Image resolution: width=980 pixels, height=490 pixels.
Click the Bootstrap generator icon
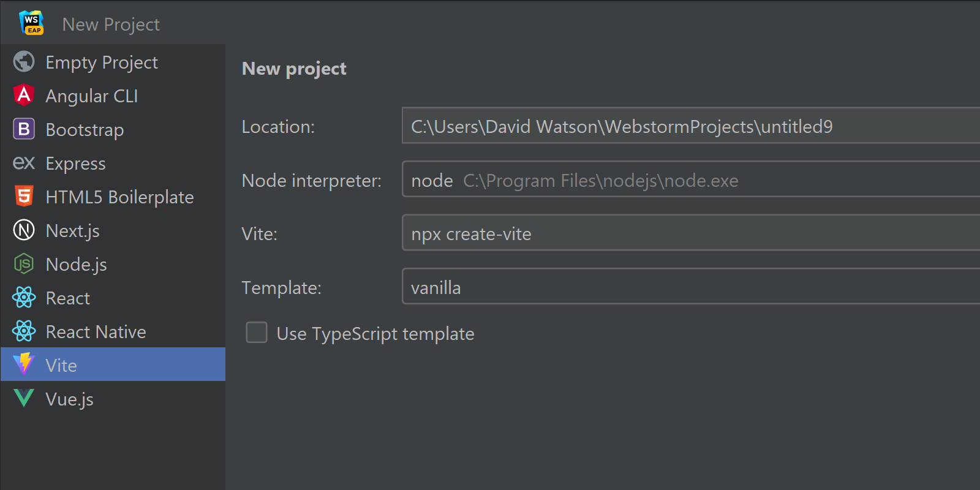[x=23, y=129]
